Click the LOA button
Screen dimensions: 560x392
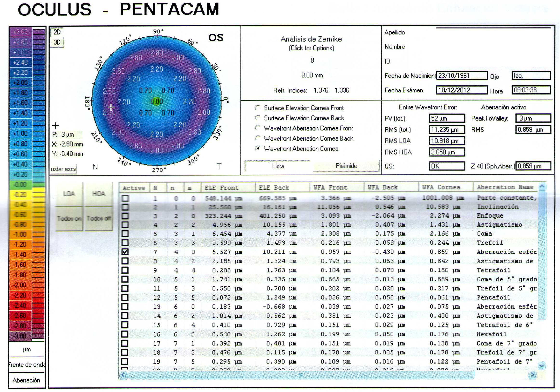(69, 194)
